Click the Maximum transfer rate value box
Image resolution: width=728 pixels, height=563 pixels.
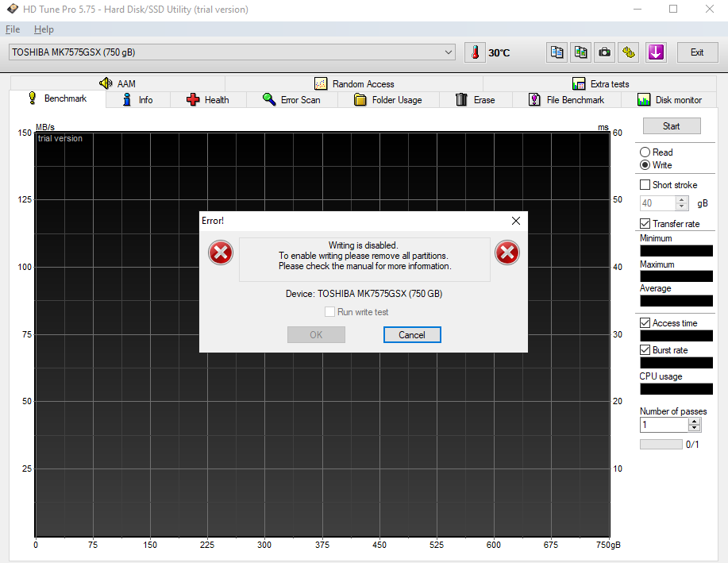point(676,276)
